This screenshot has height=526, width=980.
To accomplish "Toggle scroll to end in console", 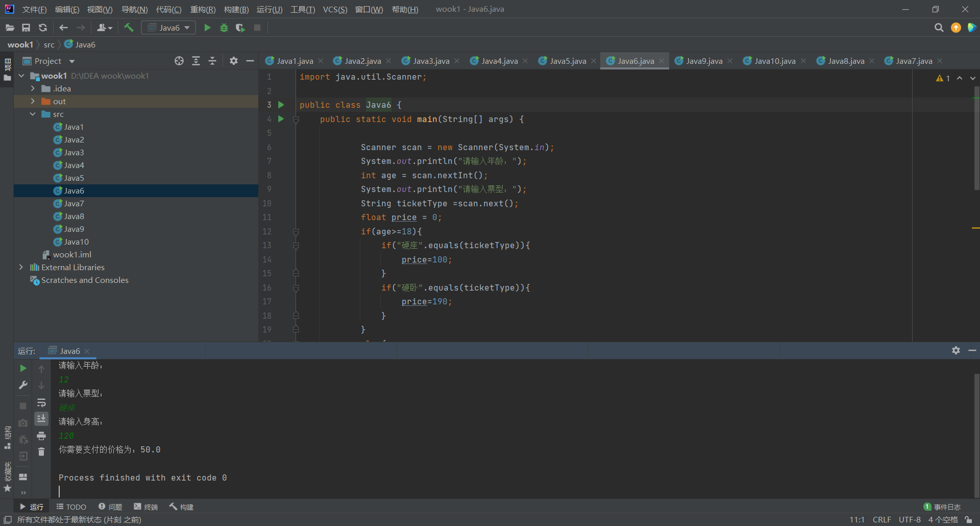I will click(x=41, y=419).
